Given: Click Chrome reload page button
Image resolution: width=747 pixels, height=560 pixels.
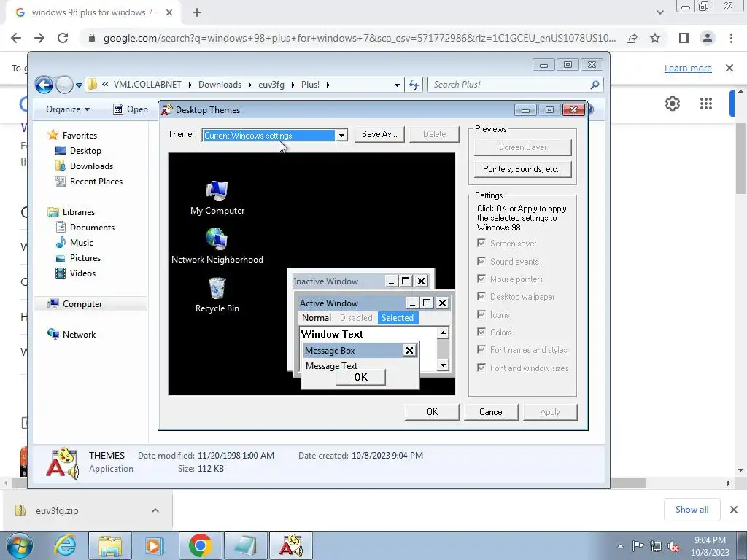Looking at the screenshot, I should [63, 38].
